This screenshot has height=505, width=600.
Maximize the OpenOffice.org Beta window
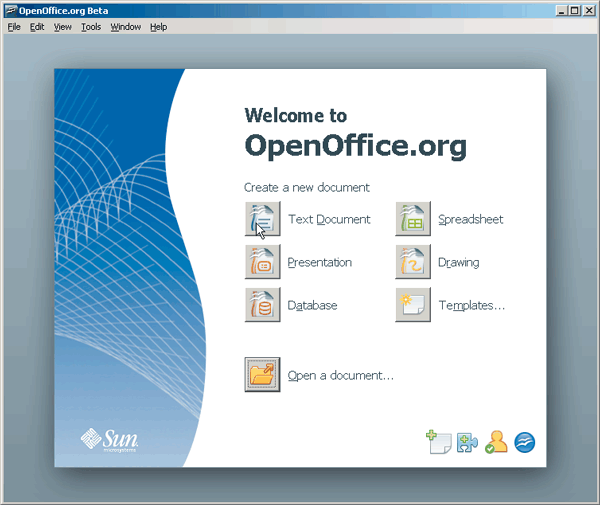tap(574, 10)
